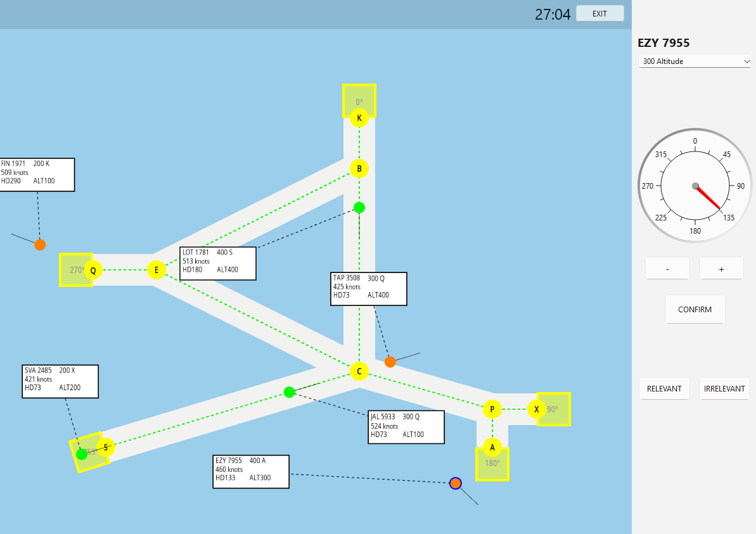Click waypoint P near the eastern exit
This screenshot has width=756, height=534.
pyautogui.click(x=491, y=409)
